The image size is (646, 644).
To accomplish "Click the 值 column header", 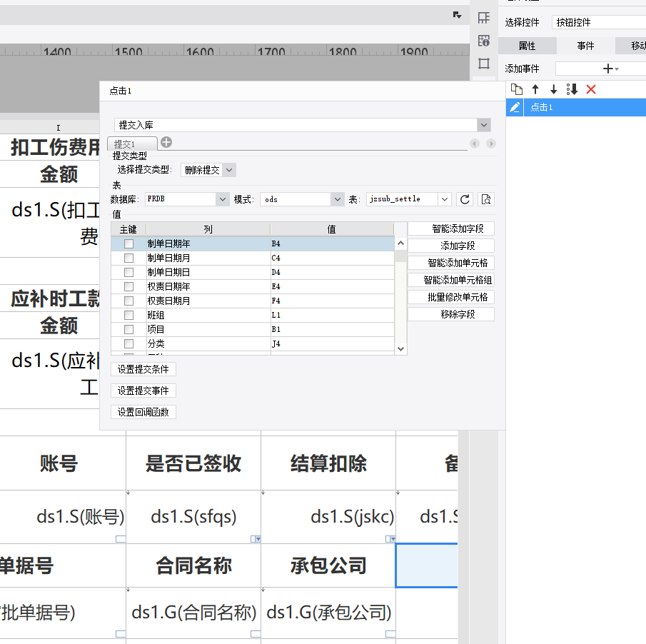I will click(332, 229).
